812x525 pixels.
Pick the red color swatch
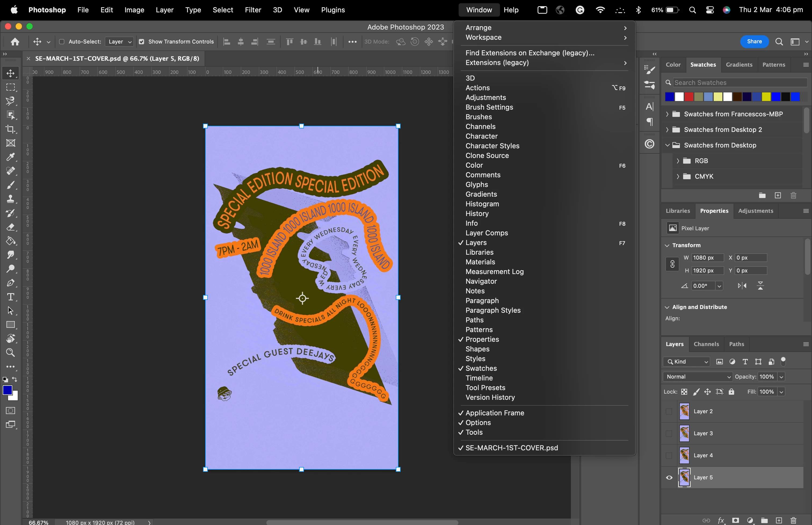coord(689,97)
